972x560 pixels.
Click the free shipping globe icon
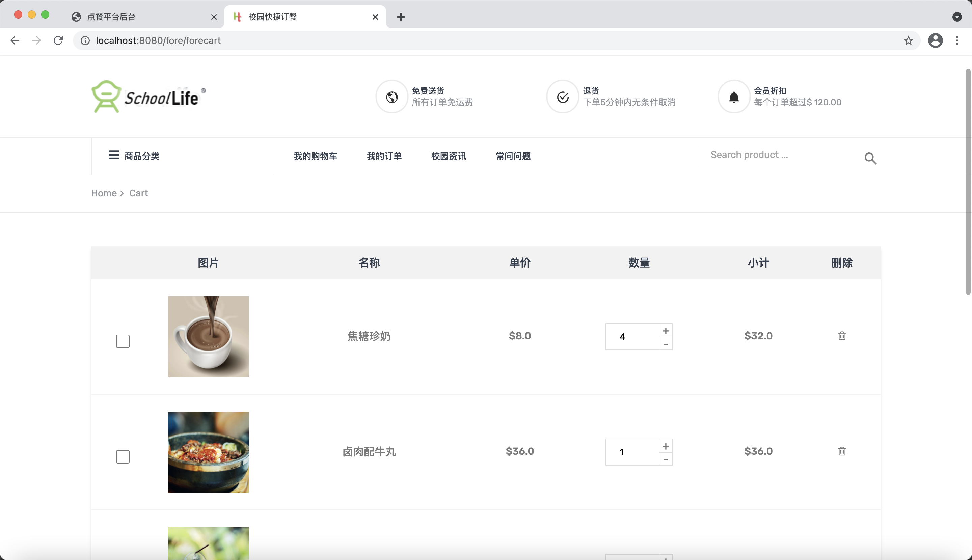pyautogui.click(x=392, y=97)
